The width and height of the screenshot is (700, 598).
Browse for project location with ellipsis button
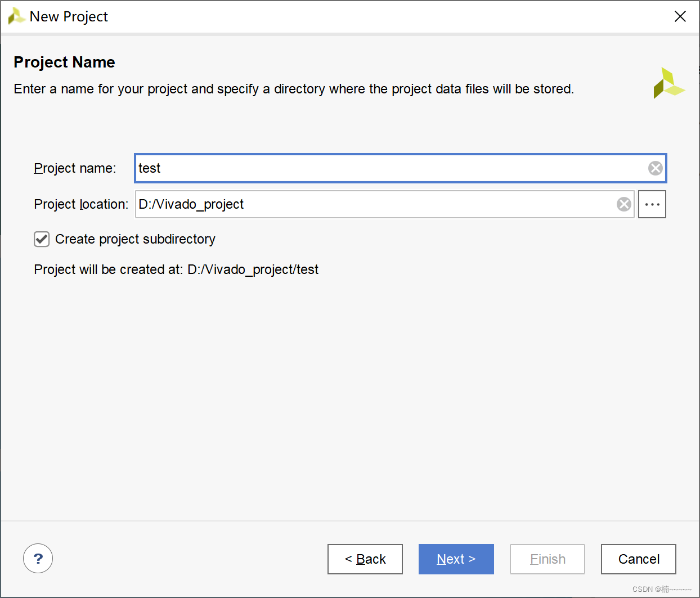pyautogui.click(x=652, y=204)
